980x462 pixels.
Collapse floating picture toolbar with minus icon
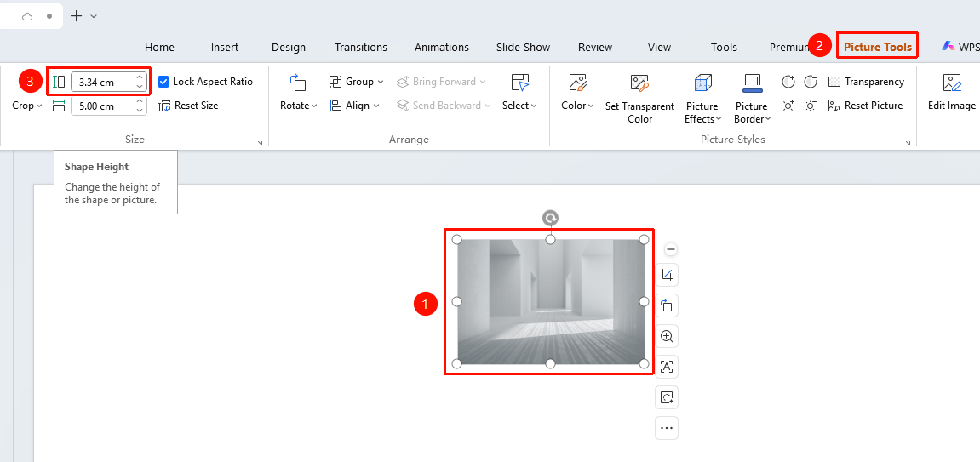671,250
